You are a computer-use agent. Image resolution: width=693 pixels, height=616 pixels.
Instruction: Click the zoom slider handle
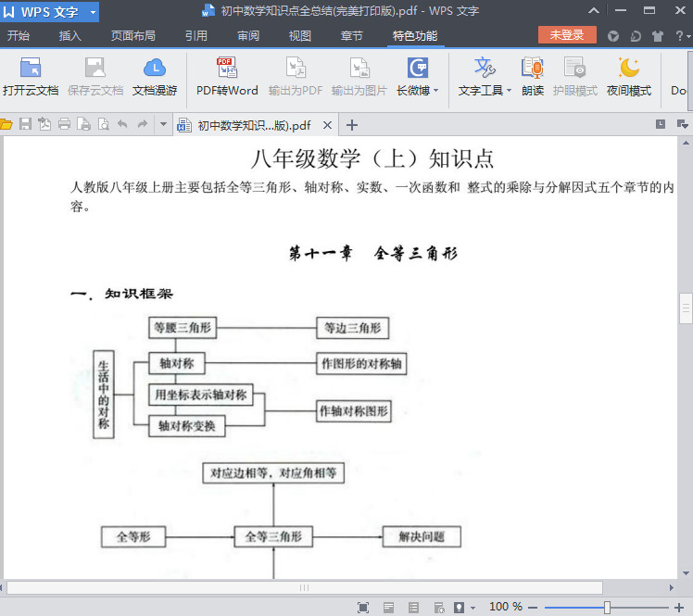[x=607, y=608]
